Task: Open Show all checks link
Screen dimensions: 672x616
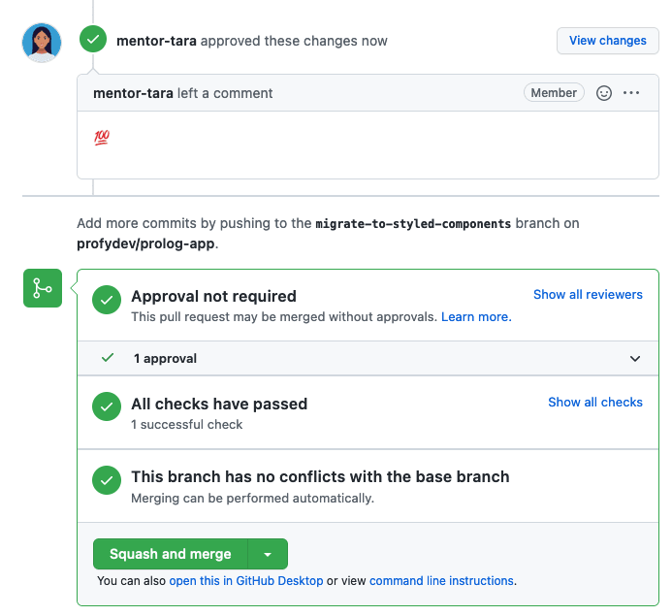Action: coord(595,402)
